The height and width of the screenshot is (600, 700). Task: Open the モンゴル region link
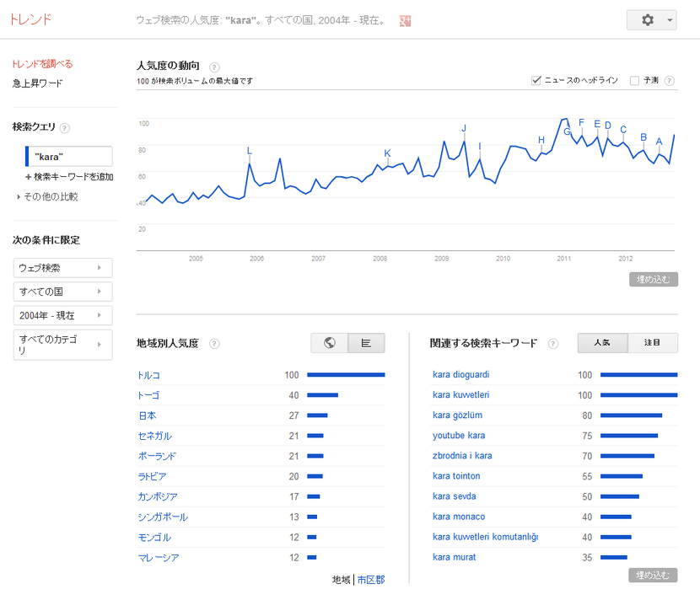[154, 538]
